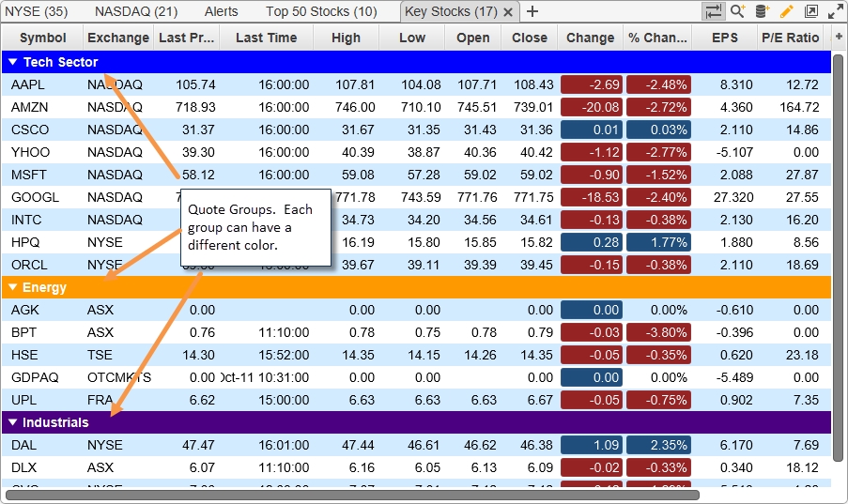Sort by the Symbol column header
Viewport: 848px width, 504px height.
42,38
